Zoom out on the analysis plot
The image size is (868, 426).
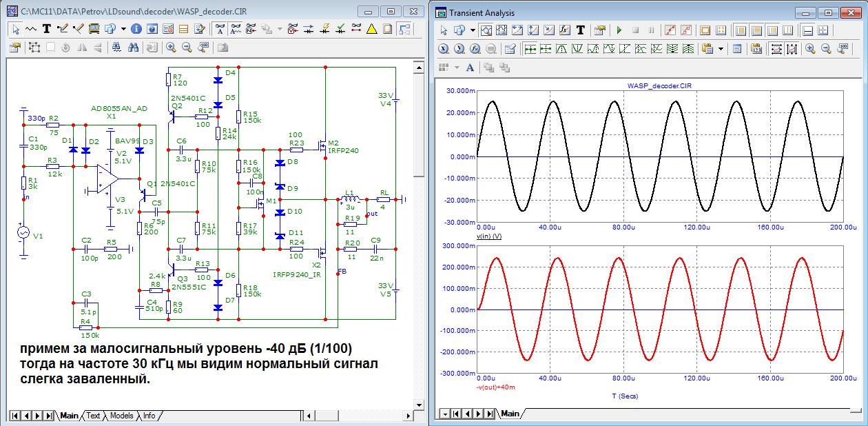(826, 49)
